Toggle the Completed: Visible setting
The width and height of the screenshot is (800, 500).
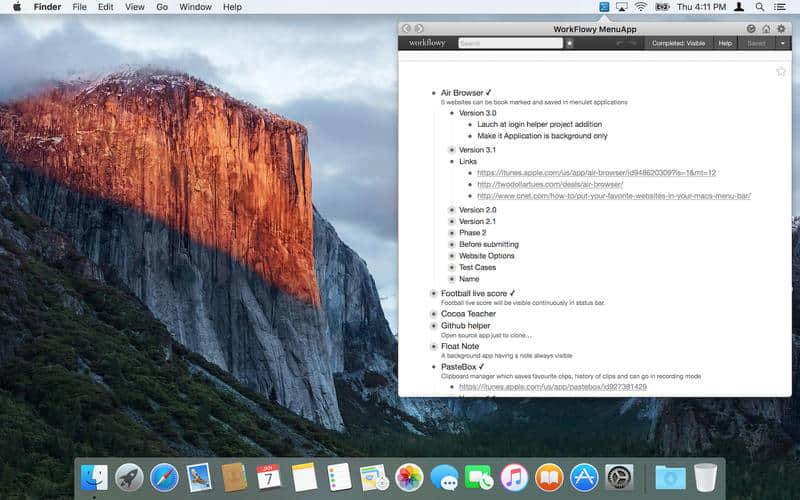678,43
